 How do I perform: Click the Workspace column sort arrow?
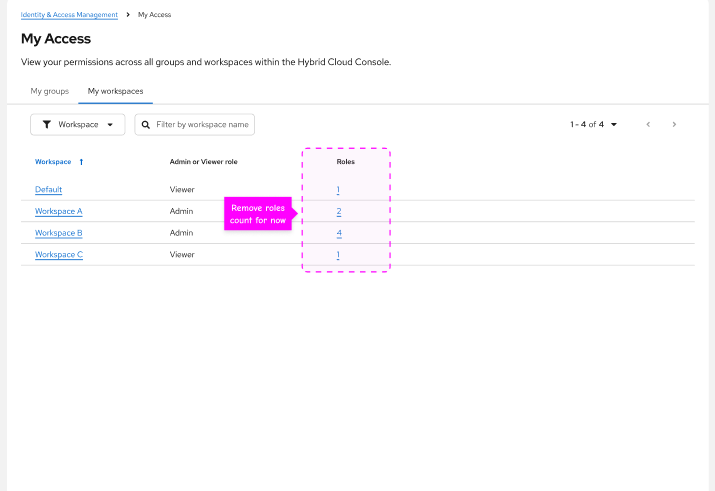[x=81, y=161]
